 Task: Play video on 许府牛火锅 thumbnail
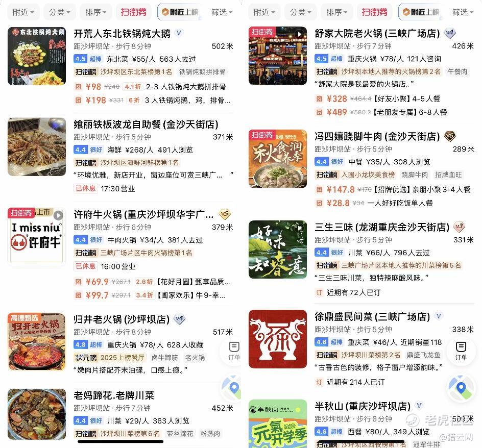(x=58, y=215)
